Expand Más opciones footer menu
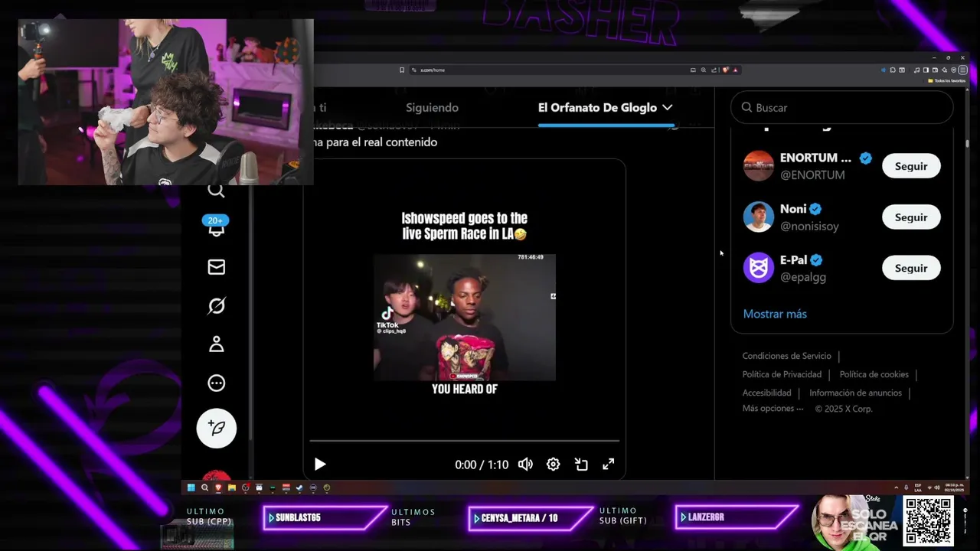 coord(773,409)
